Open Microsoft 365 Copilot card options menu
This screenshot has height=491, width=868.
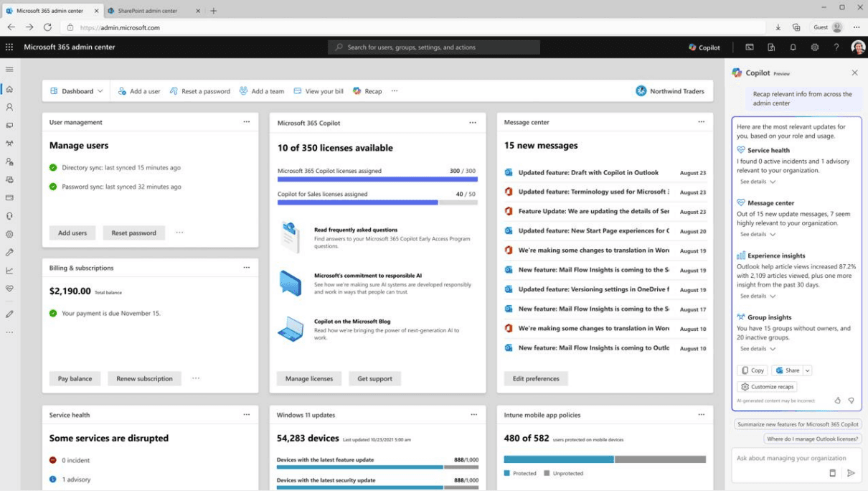click(473, 122)
